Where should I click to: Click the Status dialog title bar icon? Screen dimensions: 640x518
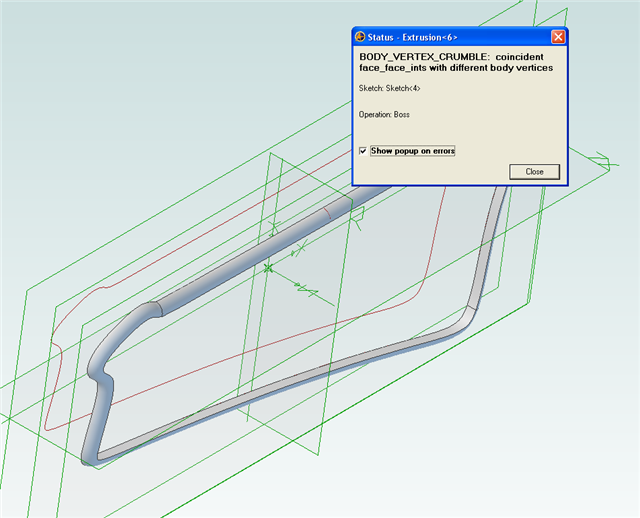point(360,37)
